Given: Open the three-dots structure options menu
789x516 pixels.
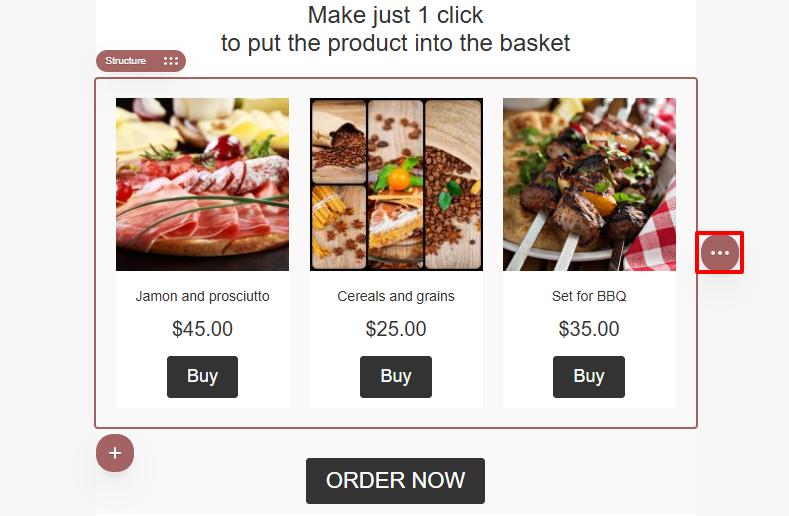Looking at the screenshot, I should (720, 253).
